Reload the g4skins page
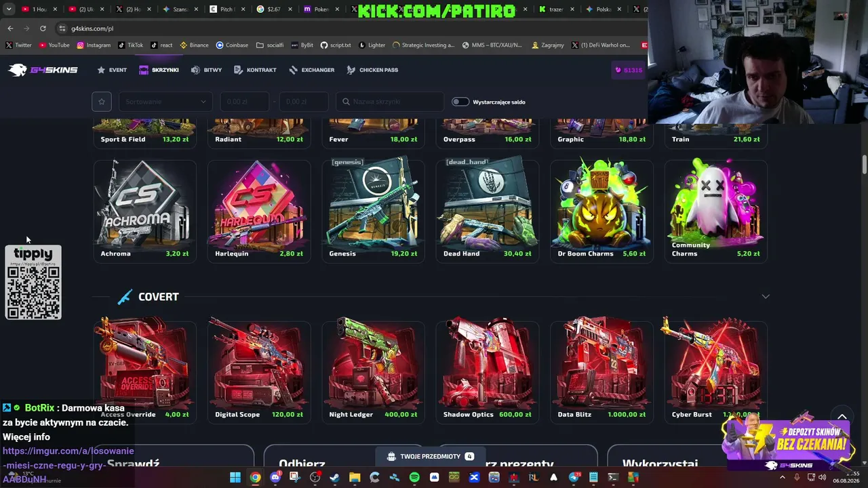This screenshot has width=868, height=488. click(43, 28)
